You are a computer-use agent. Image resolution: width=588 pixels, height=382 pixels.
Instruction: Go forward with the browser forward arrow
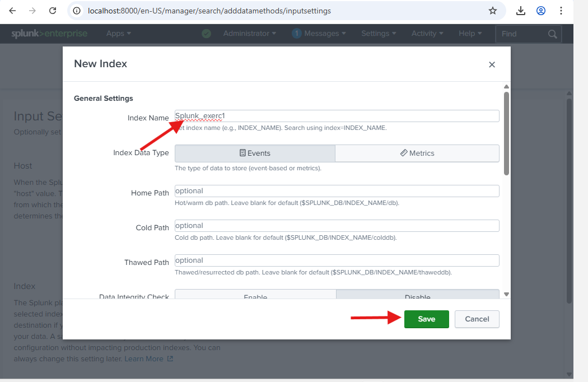pos(32,11)
